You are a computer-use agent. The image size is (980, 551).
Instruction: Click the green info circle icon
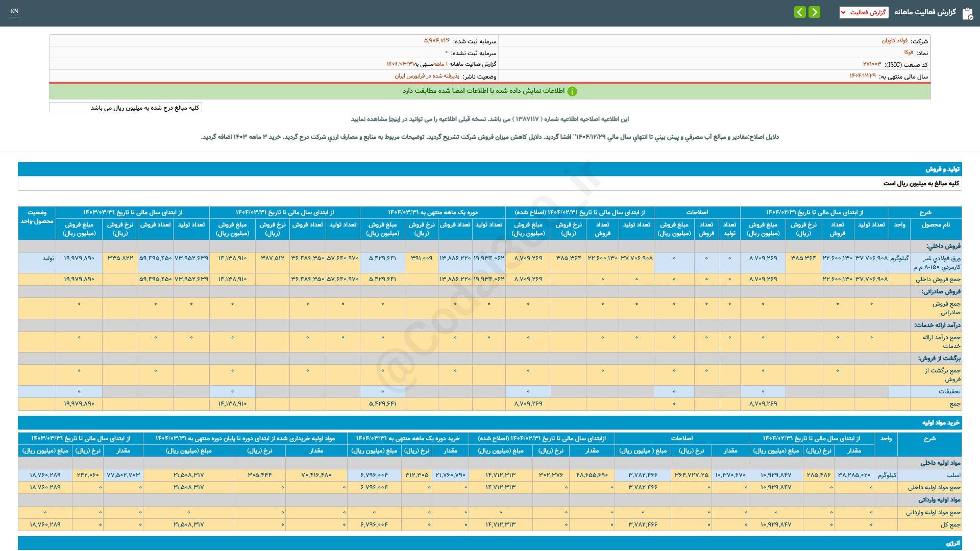[572, 91]
